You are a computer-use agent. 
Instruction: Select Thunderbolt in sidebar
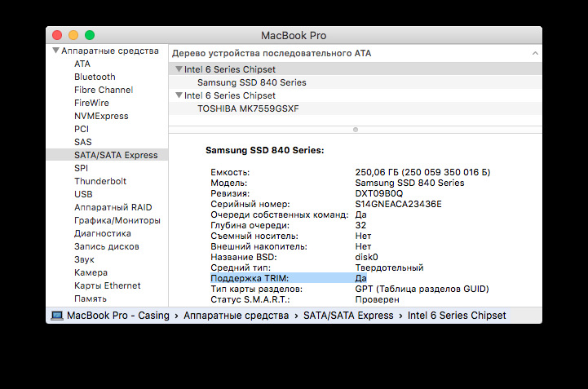coord(100,181)
